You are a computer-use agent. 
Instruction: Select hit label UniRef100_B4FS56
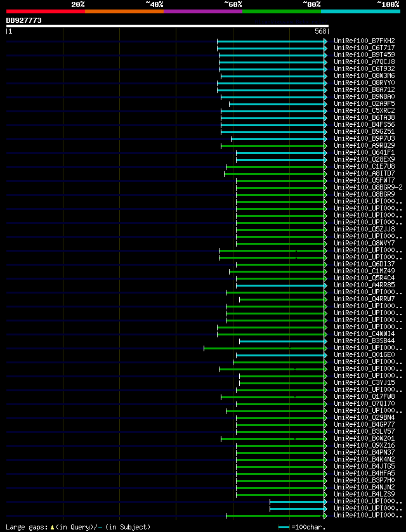coord(364,124)
